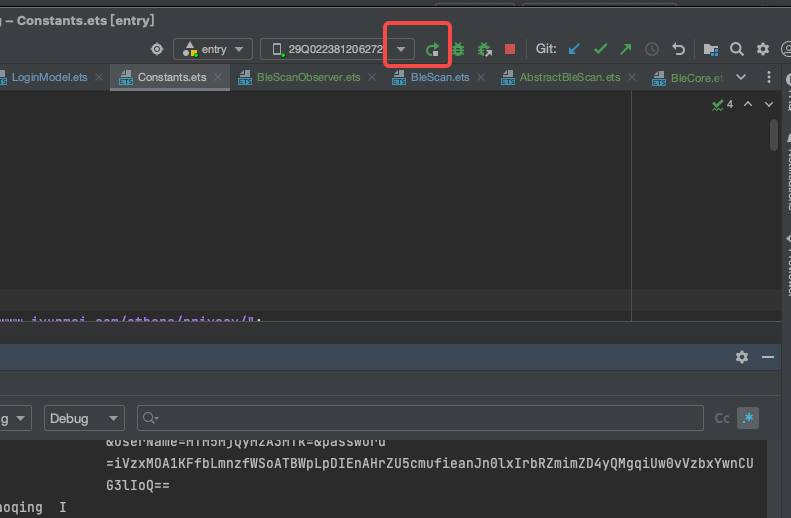This screenshot has height=518, width=791.
Task: Click the green rerun entry icon
Action: 432,49
